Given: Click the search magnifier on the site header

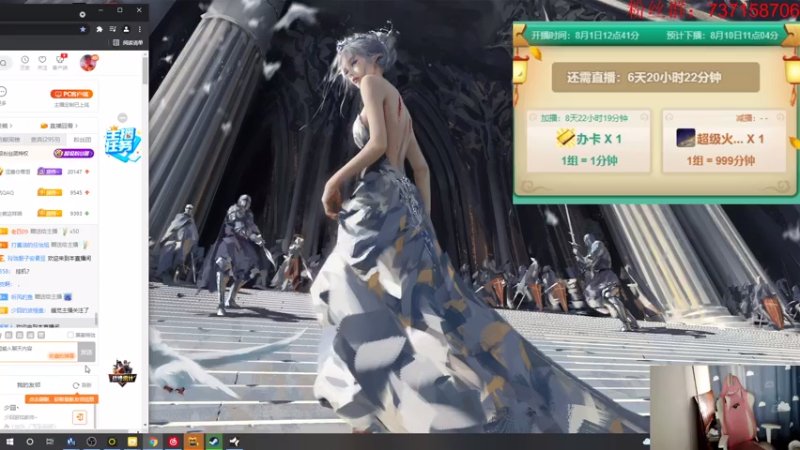Looking at the screenshot, I should pyautogui.click(x=4, y=63).
